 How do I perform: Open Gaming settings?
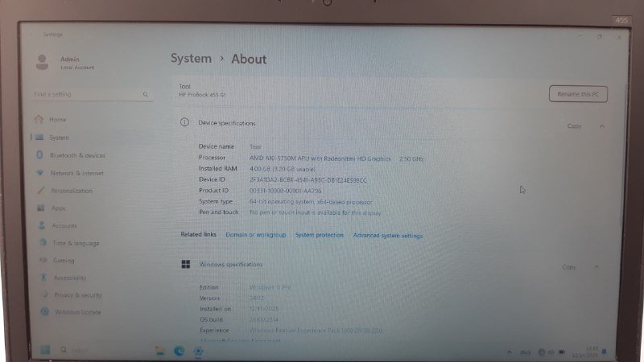[x=64, y=260]
